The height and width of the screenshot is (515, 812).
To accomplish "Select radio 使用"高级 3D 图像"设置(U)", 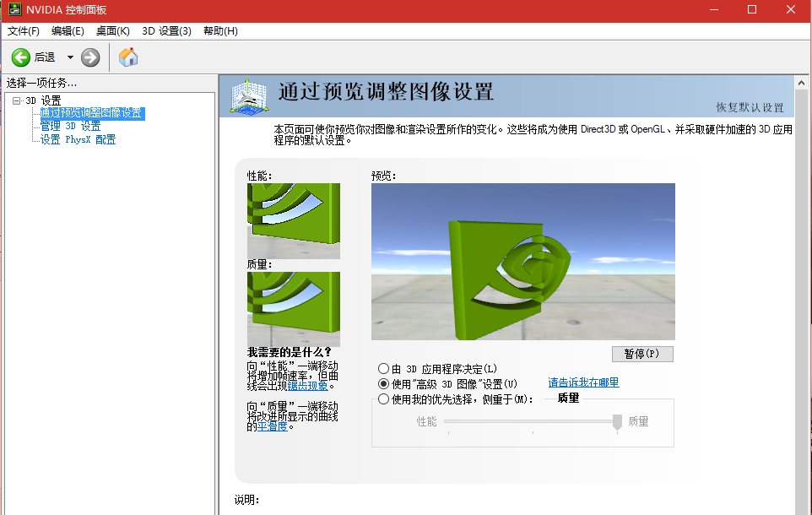I will coord(383,384).
